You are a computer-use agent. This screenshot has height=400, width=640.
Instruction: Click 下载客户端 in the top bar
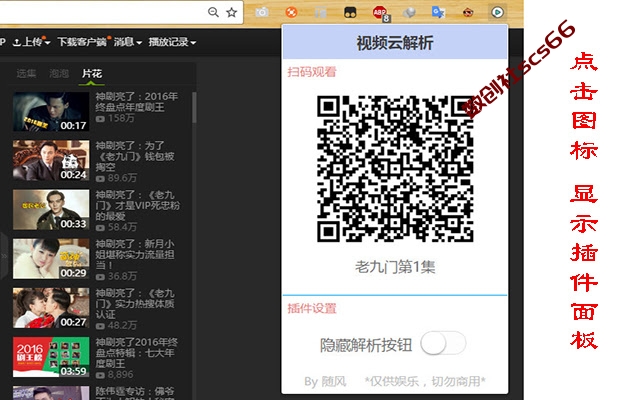[x=82, y=42]
